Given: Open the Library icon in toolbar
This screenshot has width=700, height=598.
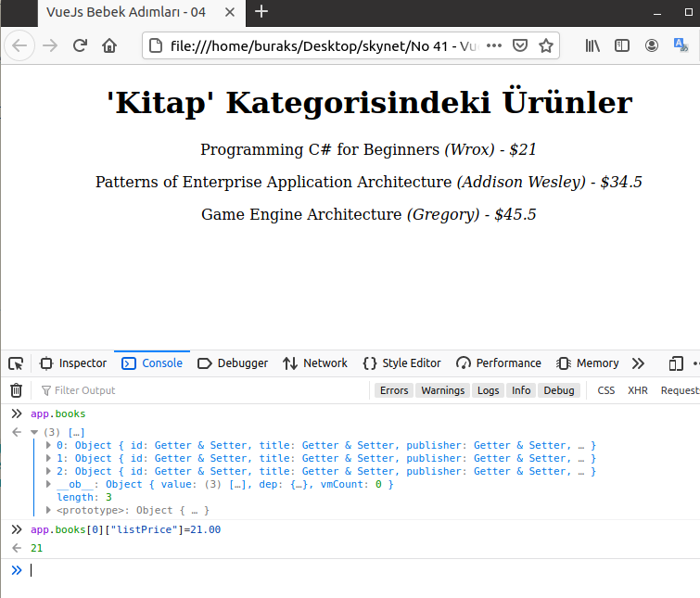Looking at the screenshot, I should pyautogui.click(x=592, y=45).
